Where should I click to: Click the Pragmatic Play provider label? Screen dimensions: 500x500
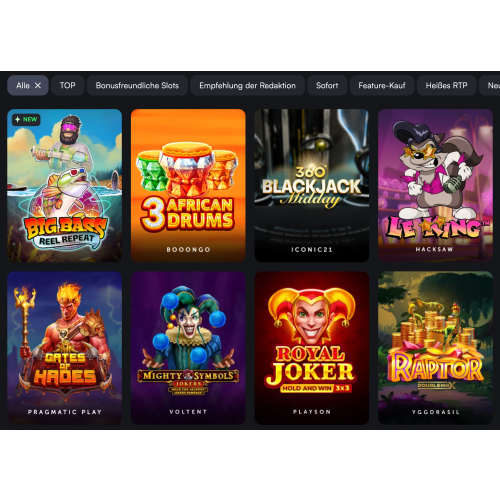click(65, 412)
